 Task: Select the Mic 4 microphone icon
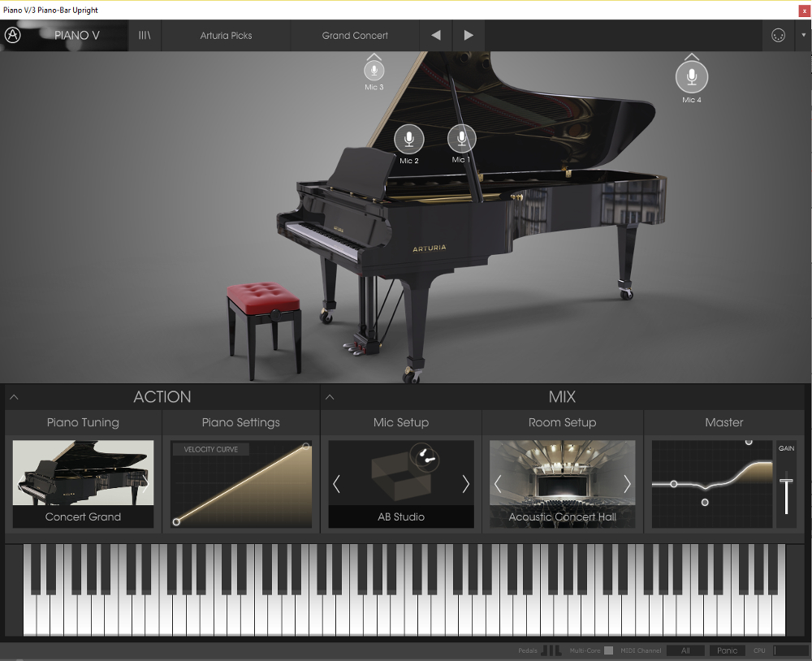pyautogui.click(x=691, y=77)
